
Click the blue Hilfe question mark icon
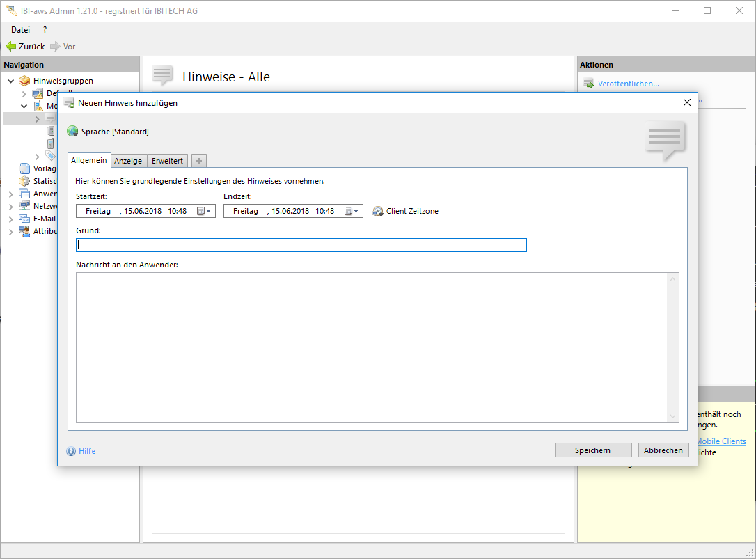(x=71, y=451)
